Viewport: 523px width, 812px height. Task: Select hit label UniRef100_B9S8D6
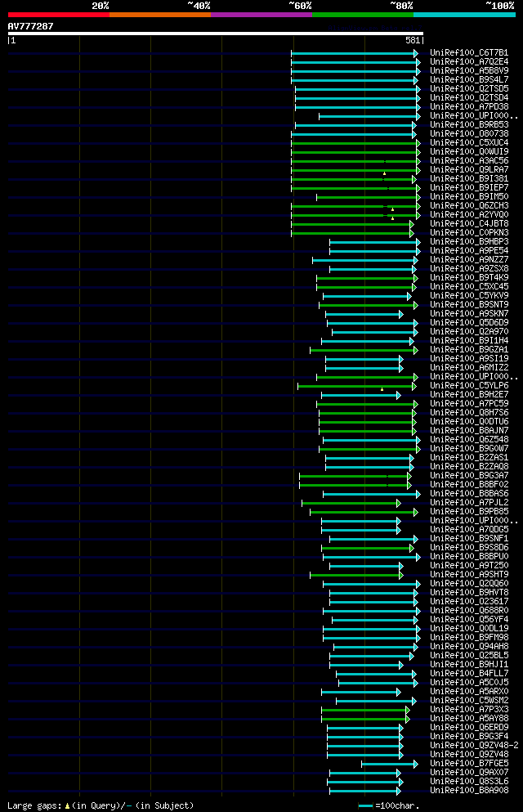[x=469, y=548]
